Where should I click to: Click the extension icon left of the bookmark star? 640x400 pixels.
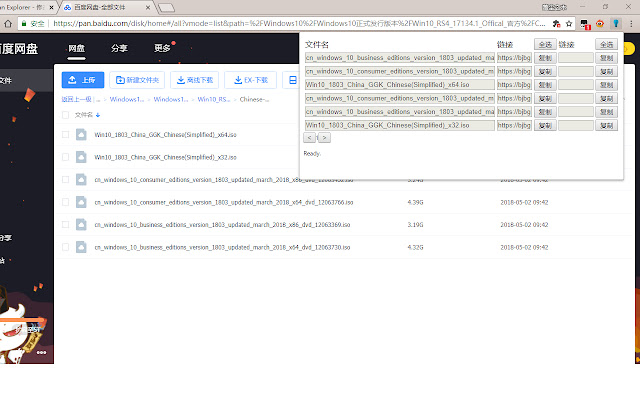pos(556,24)
